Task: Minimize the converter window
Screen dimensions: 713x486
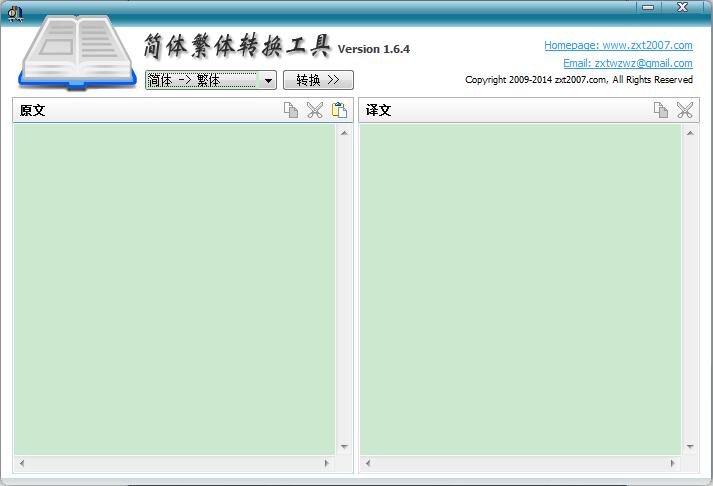Action: coord(649,7)
